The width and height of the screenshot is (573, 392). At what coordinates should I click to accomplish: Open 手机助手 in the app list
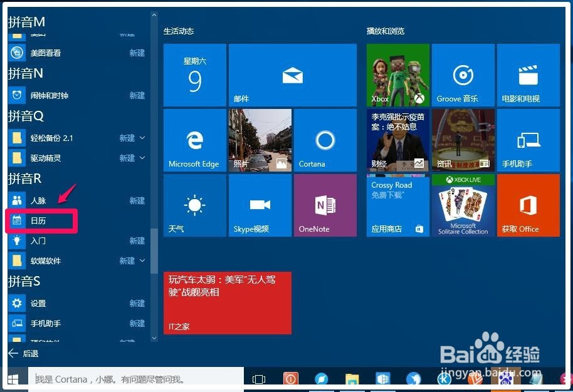coord(76,323)
